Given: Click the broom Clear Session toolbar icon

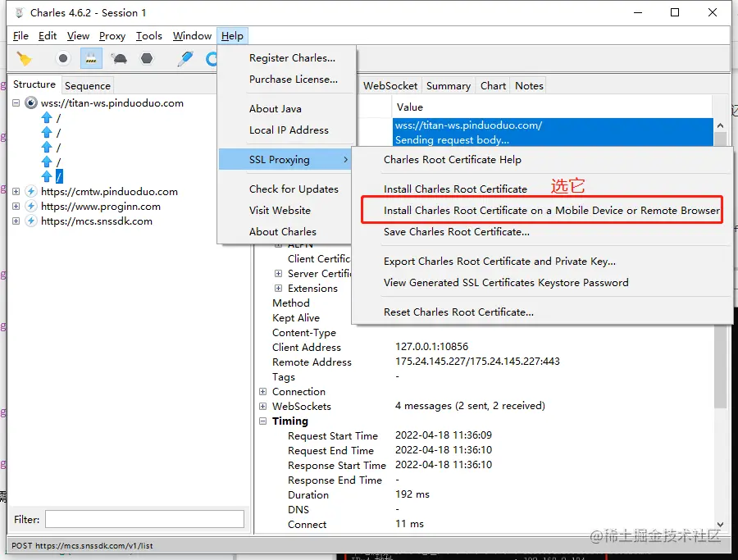Looking at the screenshot, I should 24,59.
